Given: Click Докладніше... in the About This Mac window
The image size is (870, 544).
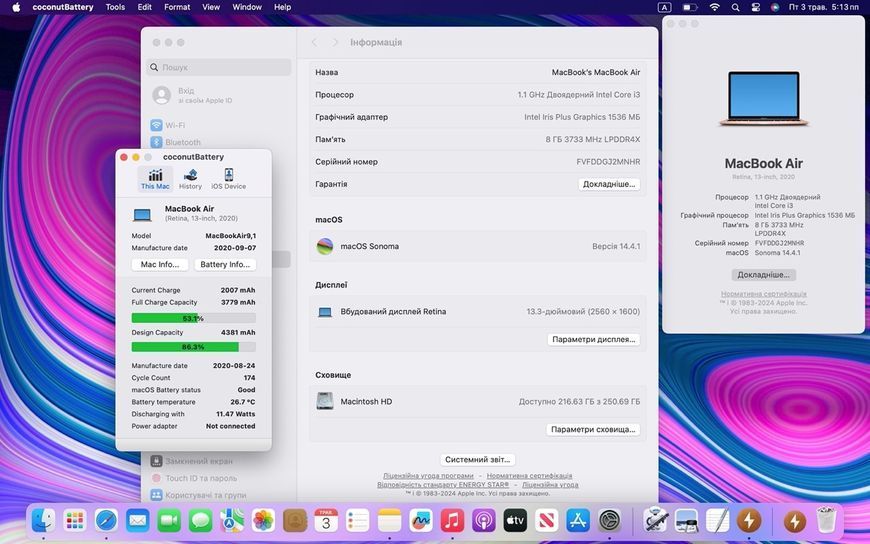Looking at the screenshot, I should pos(763,275).
